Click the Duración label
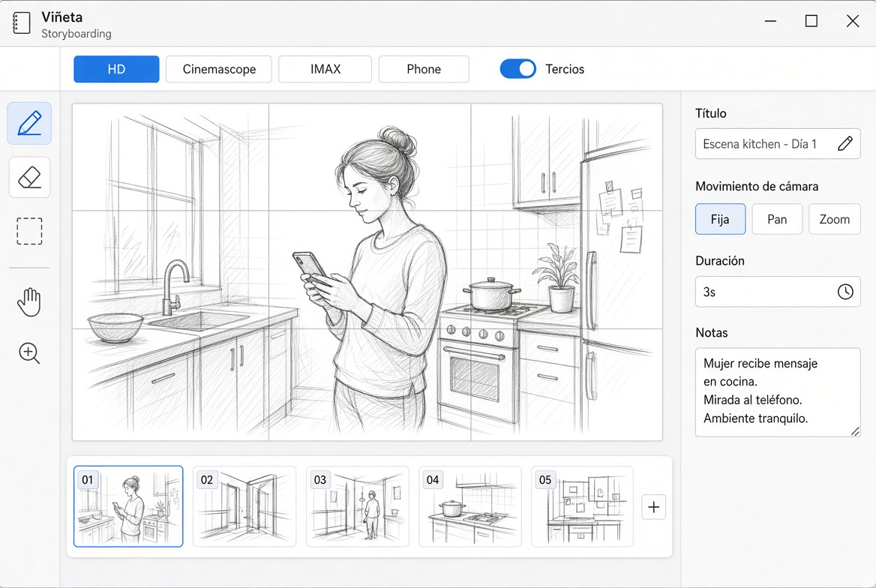876x588 pixels. tap(719, 261)
